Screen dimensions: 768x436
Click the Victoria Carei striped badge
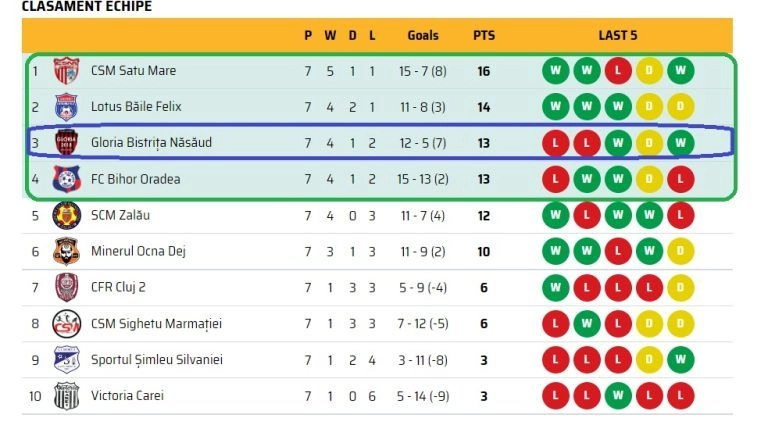[66, 396]
